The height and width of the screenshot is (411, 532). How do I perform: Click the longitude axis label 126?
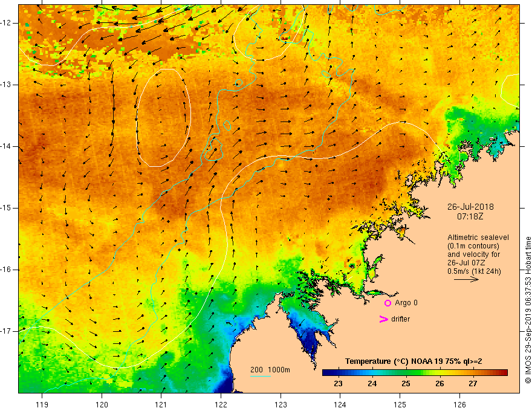459,404
